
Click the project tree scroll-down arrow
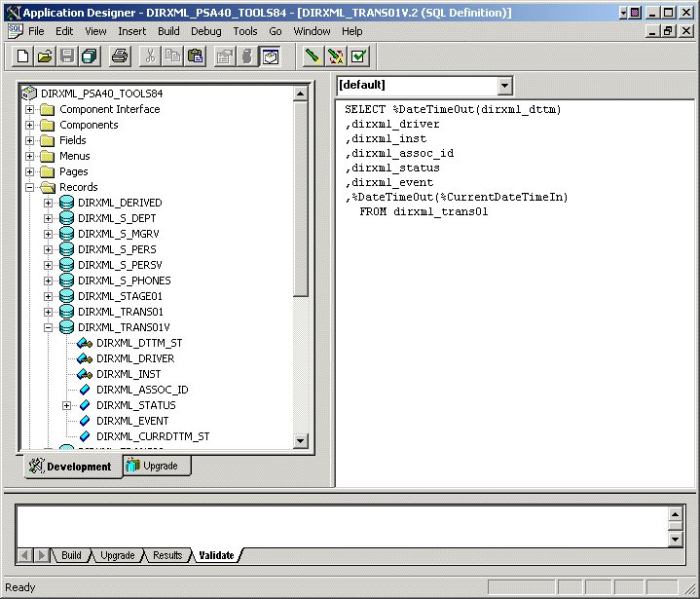click(301, 441)
